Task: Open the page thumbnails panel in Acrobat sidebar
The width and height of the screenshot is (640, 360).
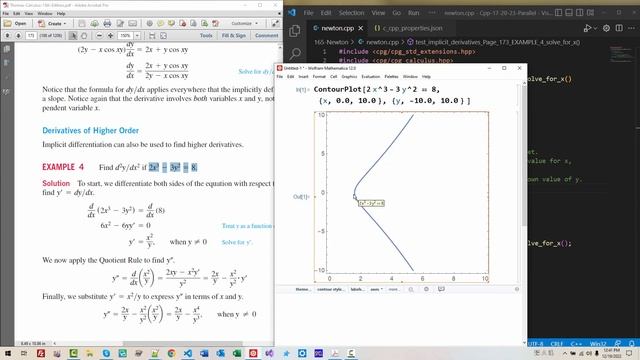Action: click(x=7, y=49)
